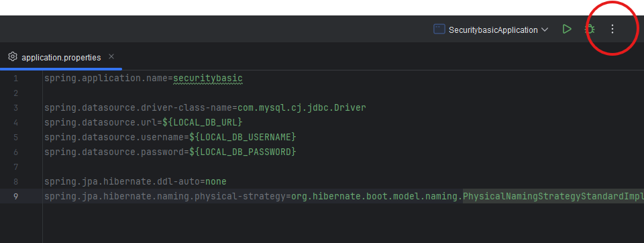
Task: Click the value securitybasic on line 1
Action: [208, 78]
